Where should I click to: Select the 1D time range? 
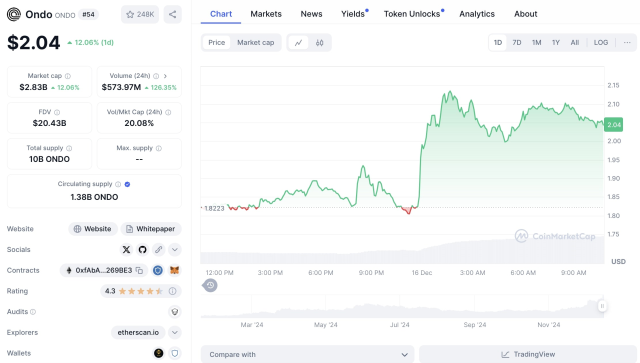coord(498,42)
